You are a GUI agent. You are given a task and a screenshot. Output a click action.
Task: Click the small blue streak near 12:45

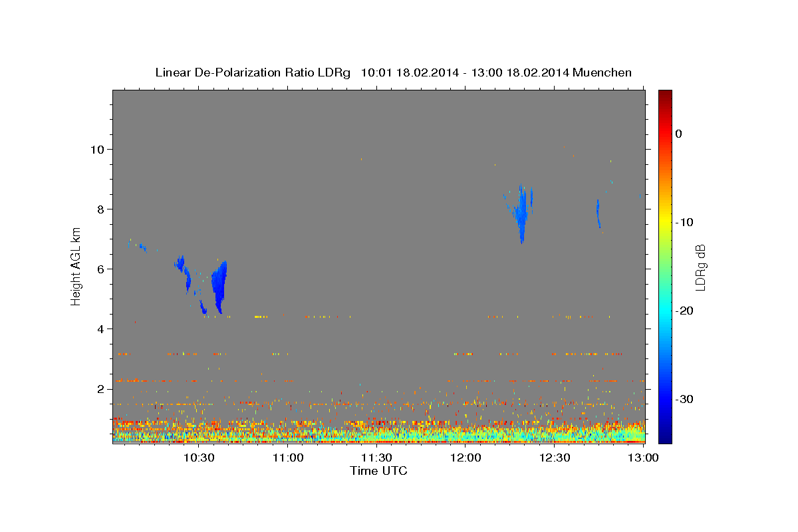pos(598,213)
